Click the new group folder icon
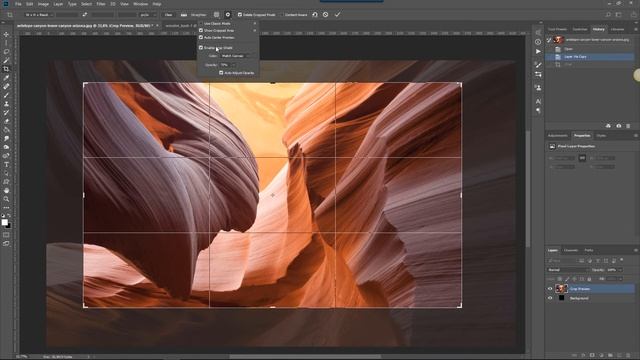Image resolution: width=640 pixels, height=360 pixels. click(611, 356)
